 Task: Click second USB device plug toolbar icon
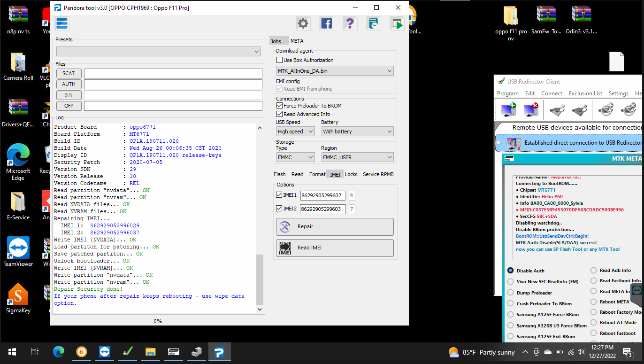click(580, 110)
